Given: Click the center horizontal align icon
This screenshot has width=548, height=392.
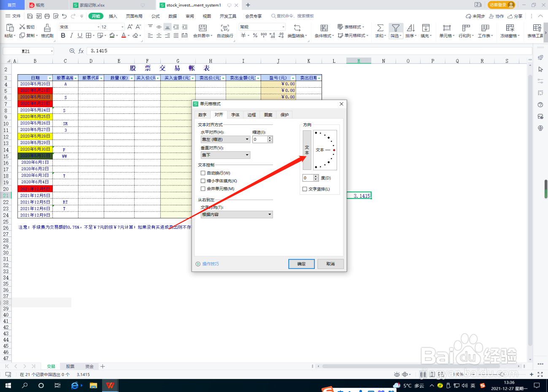Looking at the screenshot, I should point(159,35).
